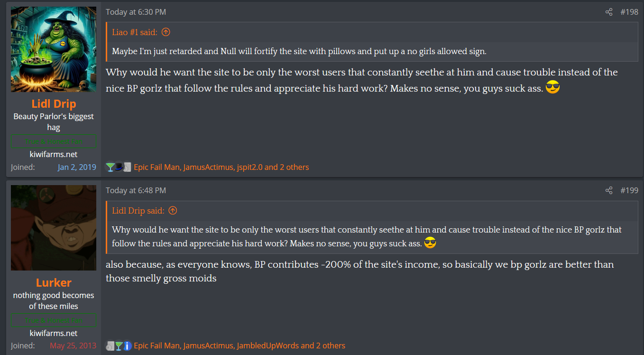This screenshot has width=644, height=355.
Task: Click the share icon on post #198
Action: click(x=609, y=12)
